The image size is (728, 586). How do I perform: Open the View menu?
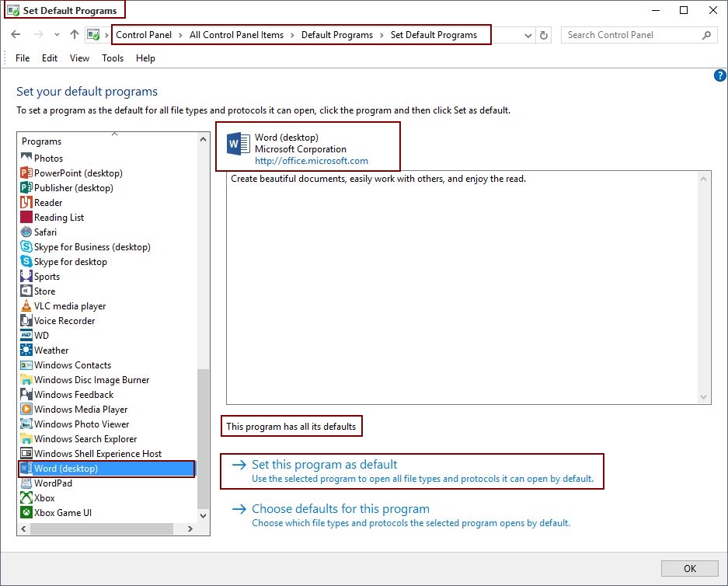[x=79, y=58]
